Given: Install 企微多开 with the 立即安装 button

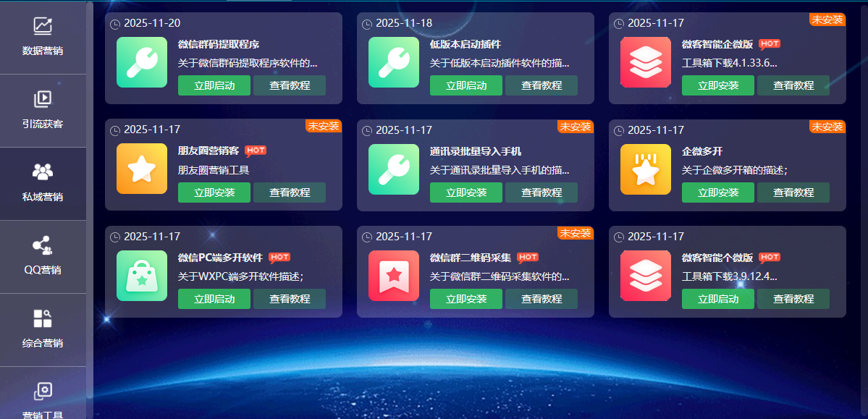Looking at the screenshot, I should click(717, 192).
